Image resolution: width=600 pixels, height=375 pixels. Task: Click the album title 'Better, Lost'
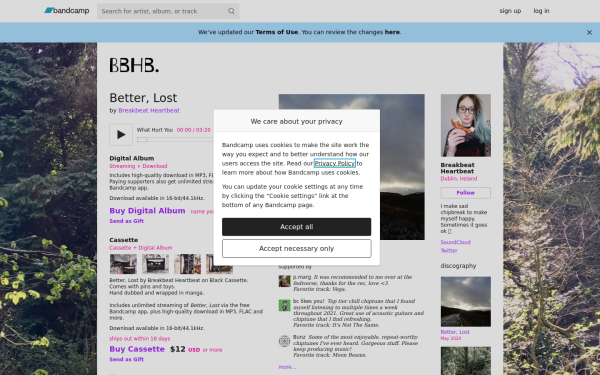(x=143, y=98)
